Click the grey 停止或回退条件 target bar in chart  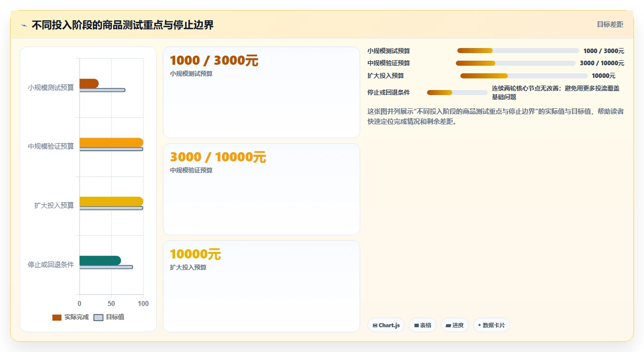coord(106,267)
